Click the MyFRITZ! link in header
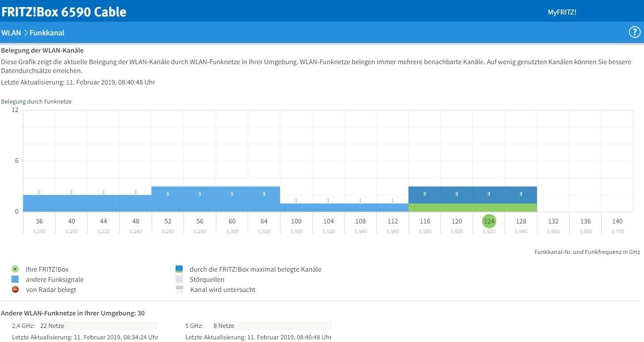 tap(562, 12)
